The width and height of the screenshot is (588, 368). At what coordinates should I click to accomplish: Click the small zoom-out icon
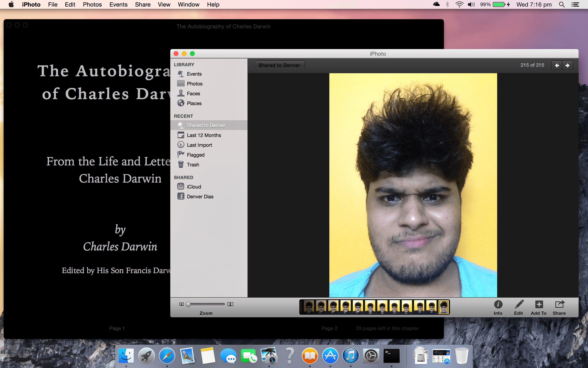tap(181, 304)
